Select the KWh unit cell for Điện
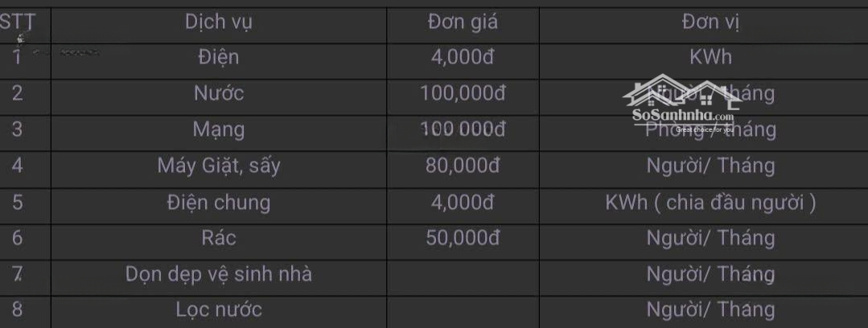The image size is (868, 328). pyautogui.click(x=710, y=58)
